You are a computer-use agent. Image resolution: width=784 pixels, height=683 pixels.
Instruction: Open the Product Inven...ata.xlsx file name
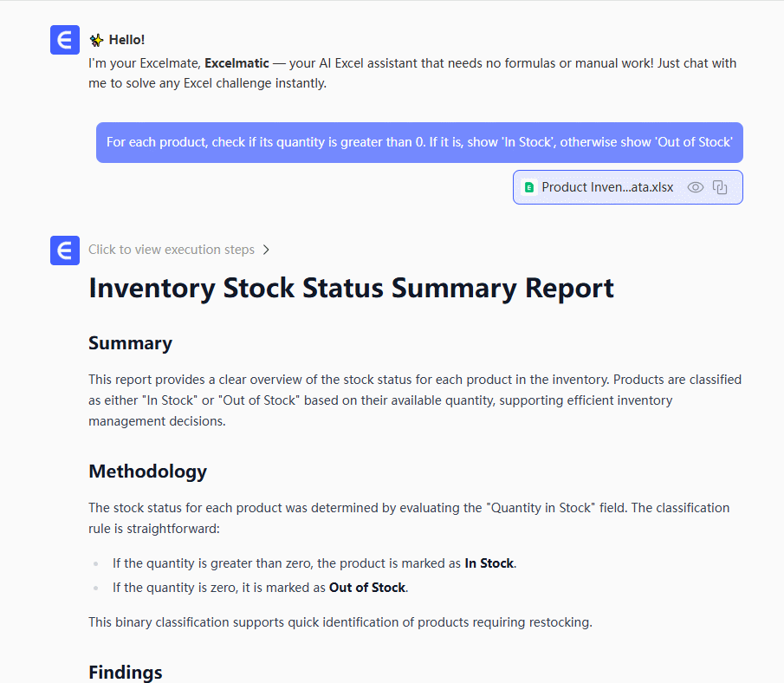607,187
